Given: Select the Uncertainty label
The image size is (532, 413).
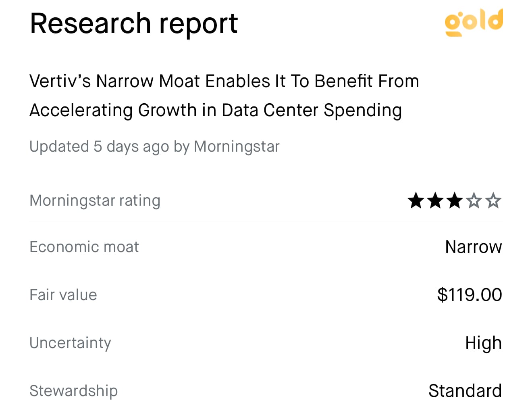Looking at the screenshot, I should (x=70, y=343).
